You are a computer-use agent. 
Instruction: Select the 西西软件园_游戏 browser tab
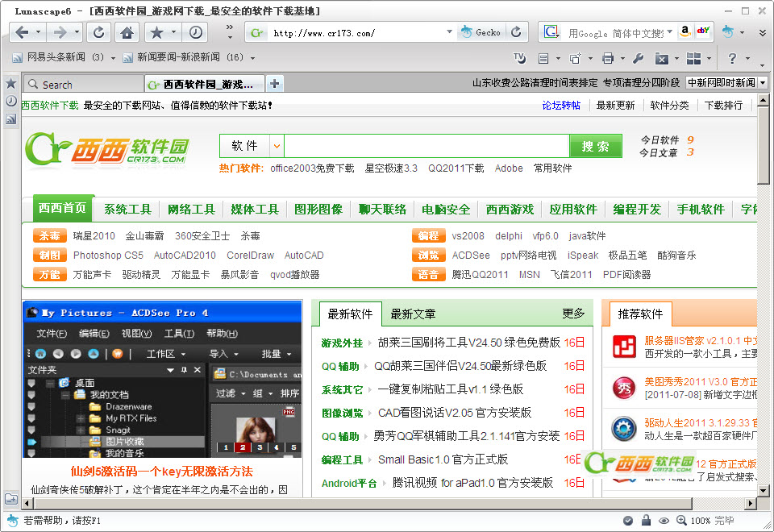tap(205, 85)
